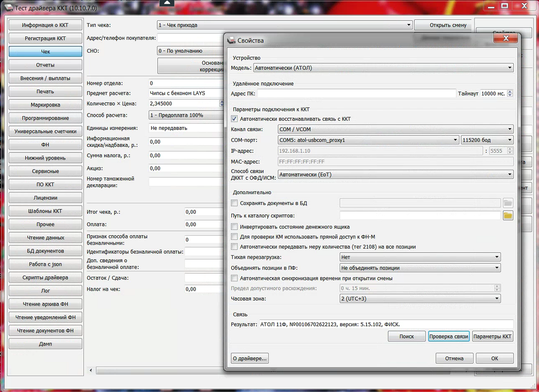Click the printer icon in Свойства title bar
539x392 pixels.
coord(231,40)
